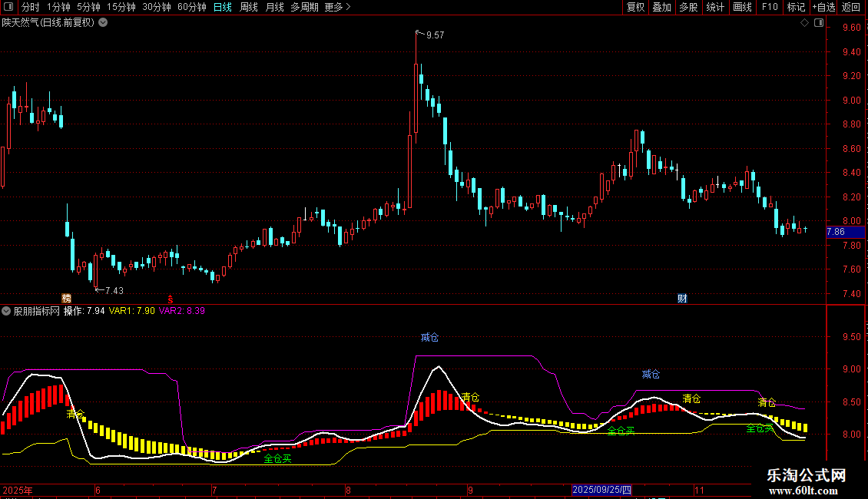This screenshot has height=499, width=868.
Task: Switch to the 5分钟 period
Action: [88, 7]
